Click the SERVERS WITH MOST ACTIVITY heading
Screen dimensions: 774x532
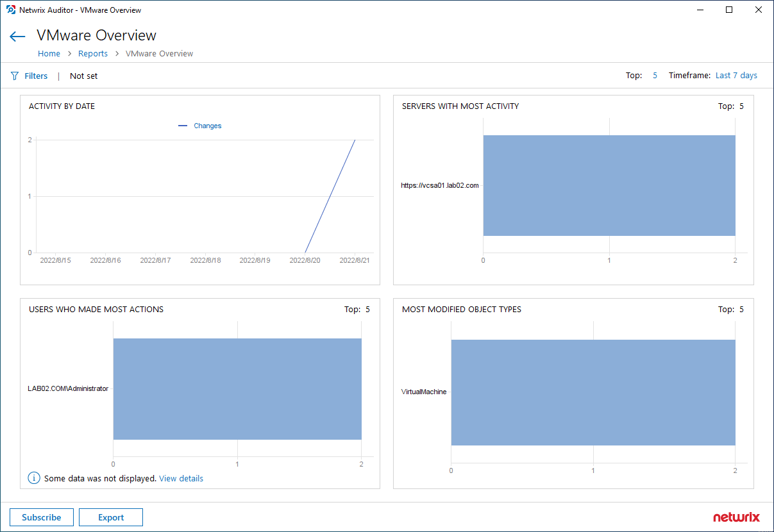point(460,106)
